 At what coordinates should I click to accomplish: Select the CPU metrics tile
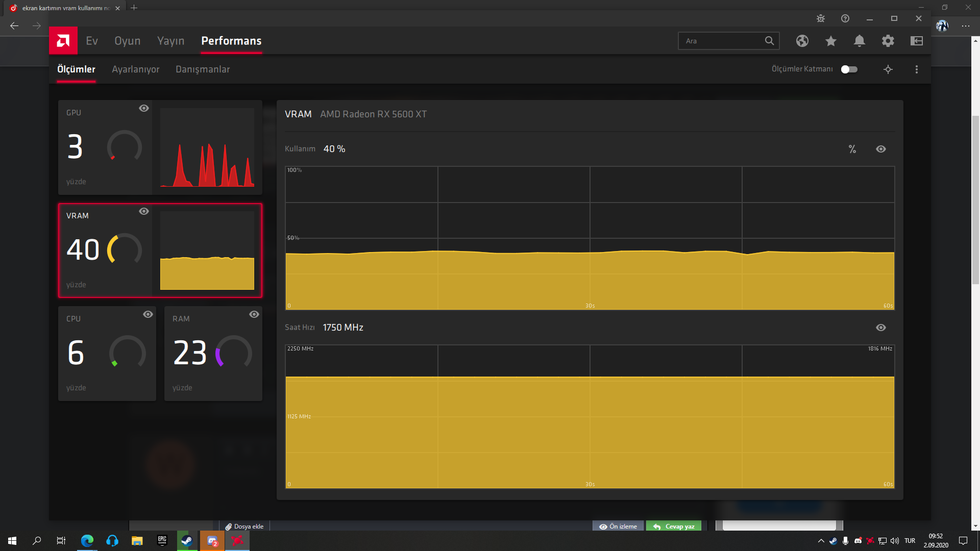(107, 353)
